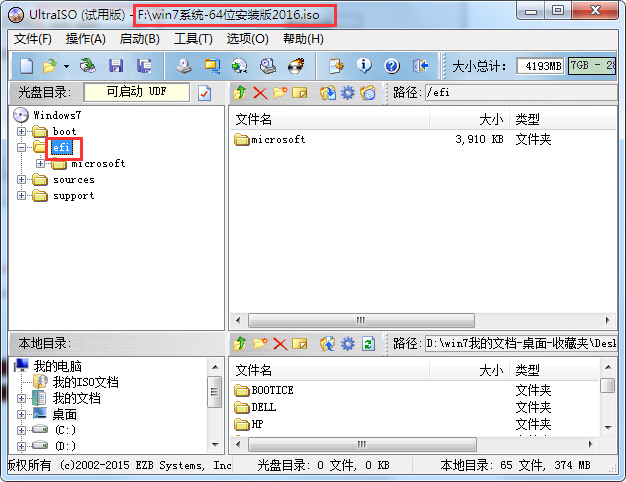This screenshot has height=482, width=626.
Task: Add files to the image from the local pane
Action: (x=328, y=343)
